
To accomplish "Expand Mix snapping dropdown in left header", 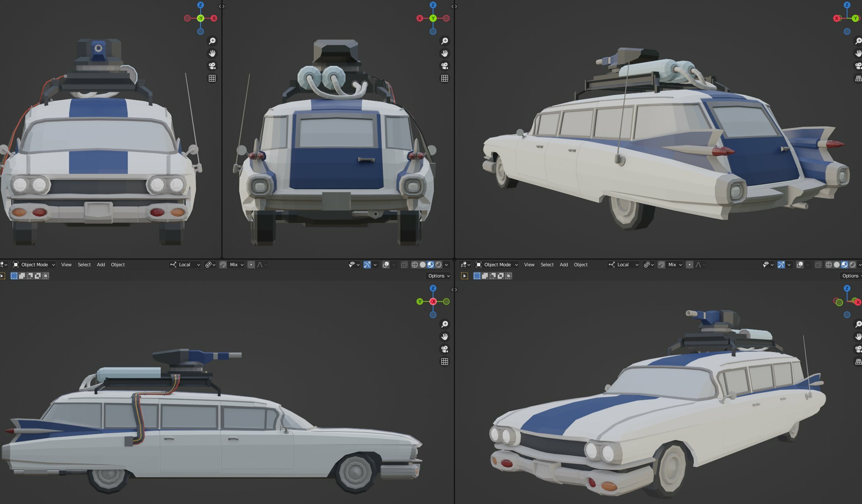I will pos(237,265).
